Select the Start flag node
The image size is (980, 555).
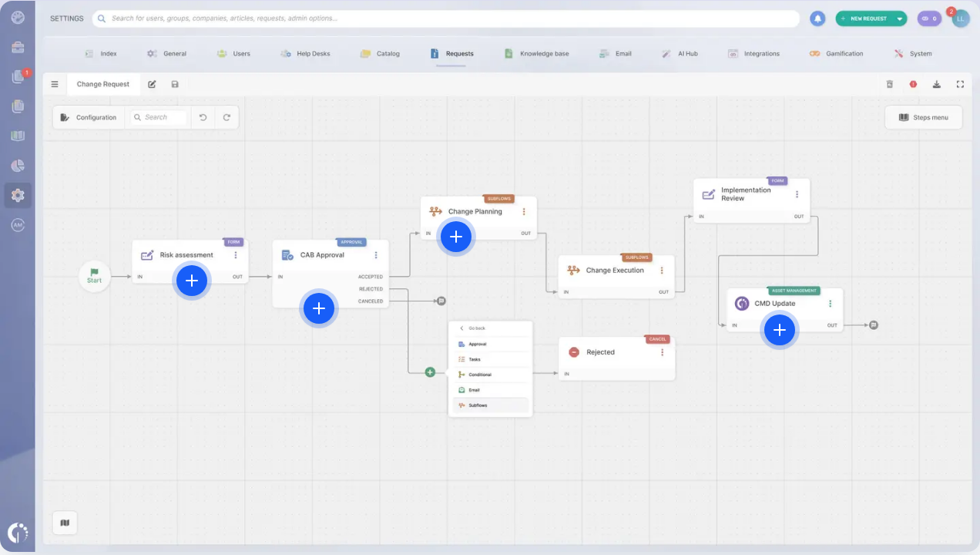tap(94, 276)
